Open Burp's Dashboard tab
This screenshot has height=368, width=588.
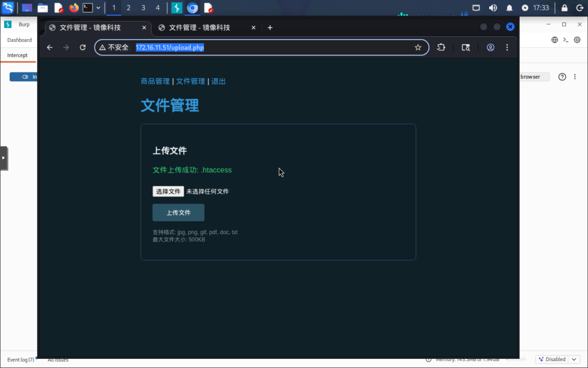(x=20, y=40)
